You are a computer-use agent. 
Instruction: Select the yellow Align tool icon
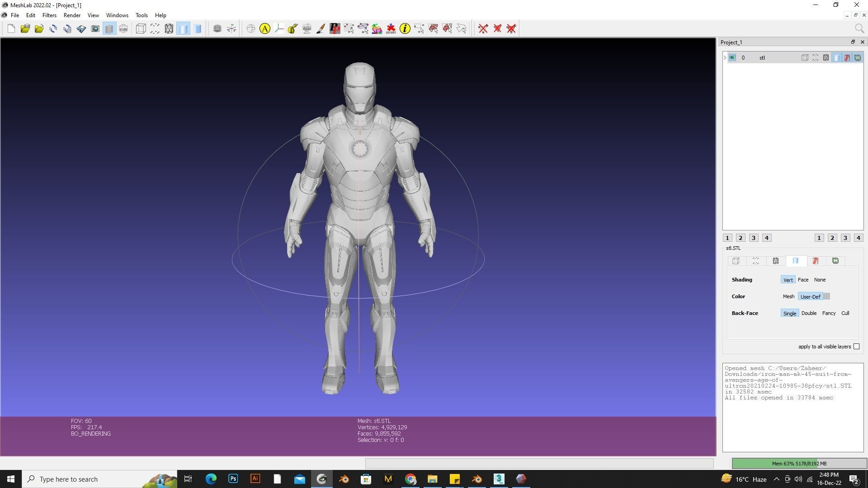265,29
